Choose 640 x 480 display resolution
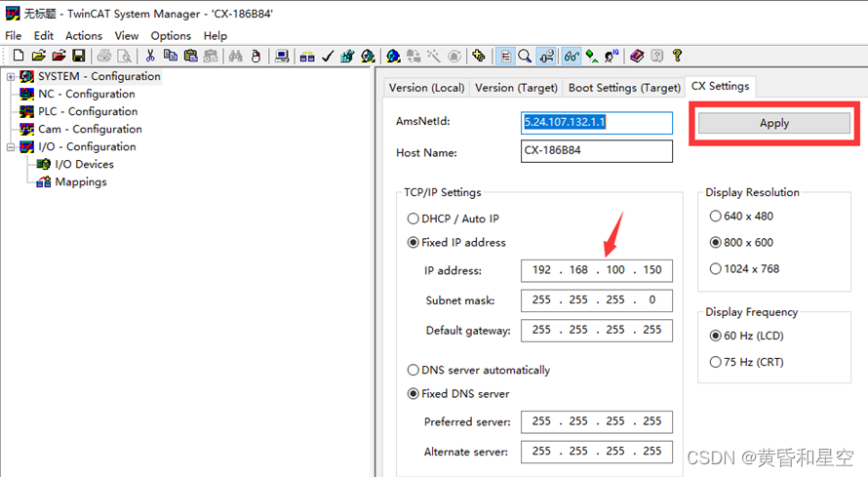 742,217
